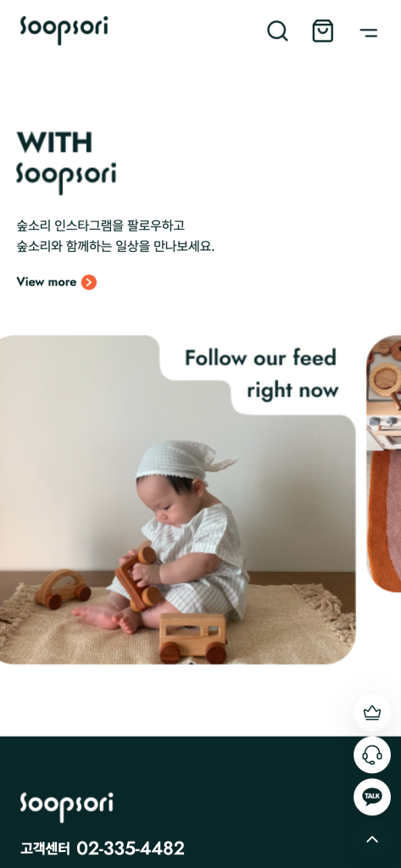Select the next feed image on right

tap(384, 464)
